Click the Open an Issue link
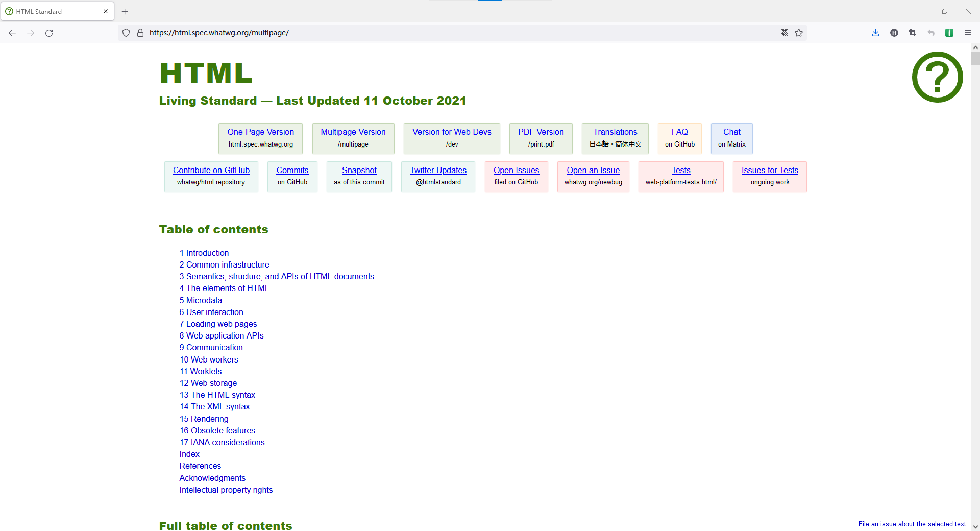 tap(593, 170)
